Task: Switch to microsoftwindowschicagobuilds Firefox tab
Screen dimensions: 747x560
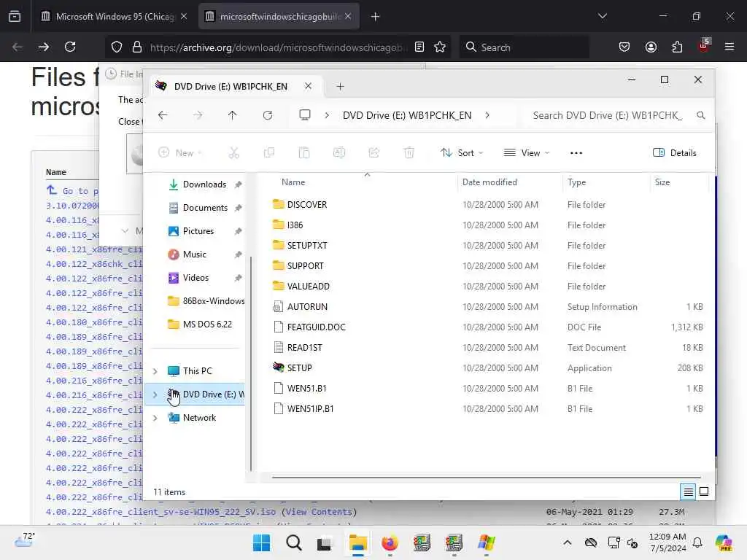Action: (278, 16)
